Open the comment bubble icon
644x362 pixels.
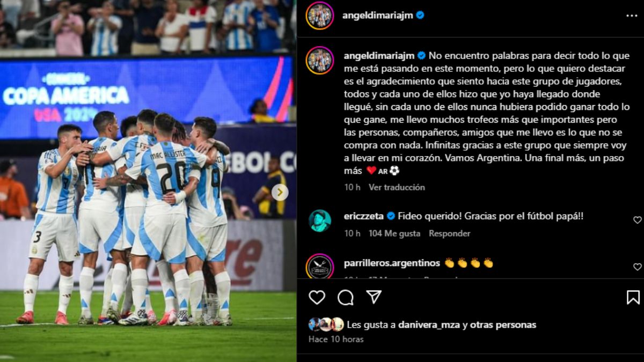pos(346,297)
